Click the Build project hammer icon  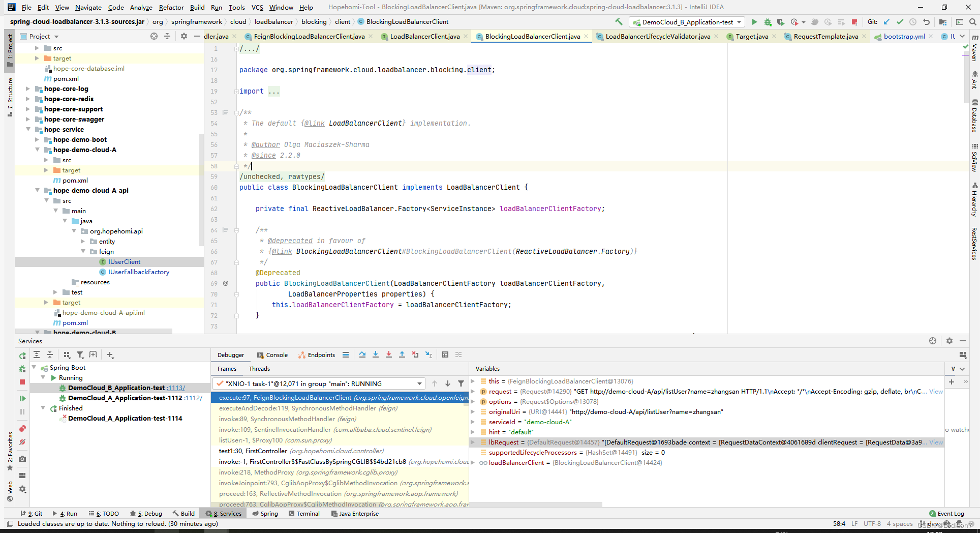point(619,22)
